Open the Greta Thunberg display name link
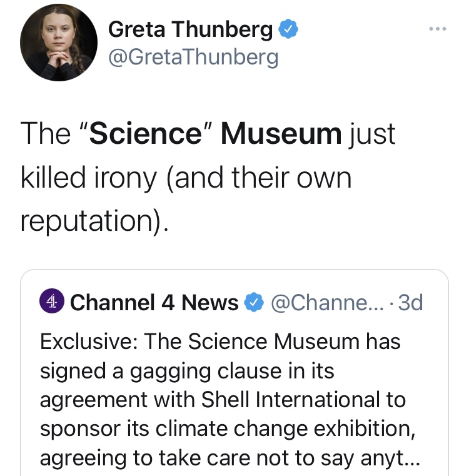 [190, 29]
